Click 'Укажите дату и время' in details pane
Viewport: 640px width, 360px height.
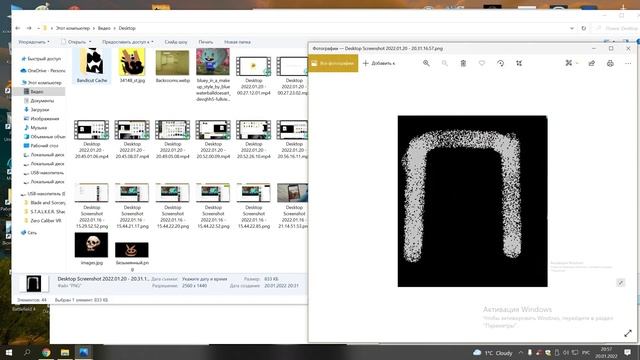(x=204, y=279)
